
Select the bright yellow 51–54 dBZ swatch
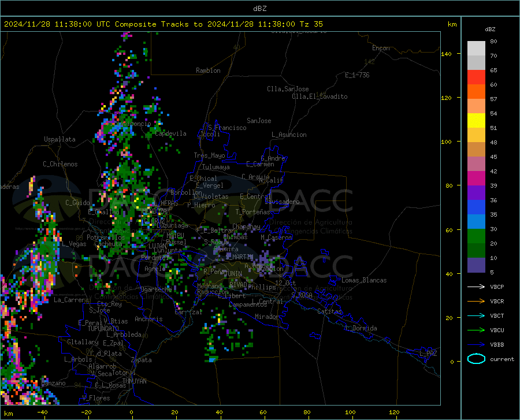click(x=476, y=121)
